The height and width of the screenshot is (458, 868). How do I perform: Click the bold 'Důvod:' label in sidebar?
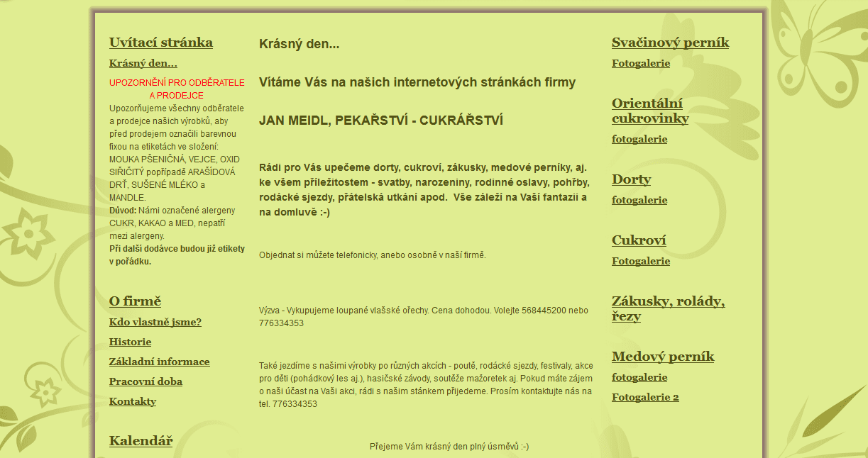(123, 211)
